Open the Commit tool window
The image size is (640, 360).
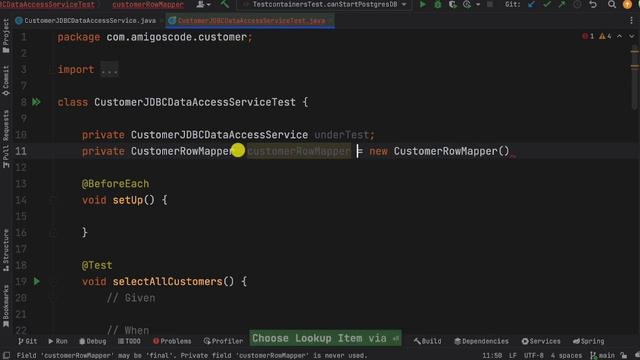[x=6, y=81]
